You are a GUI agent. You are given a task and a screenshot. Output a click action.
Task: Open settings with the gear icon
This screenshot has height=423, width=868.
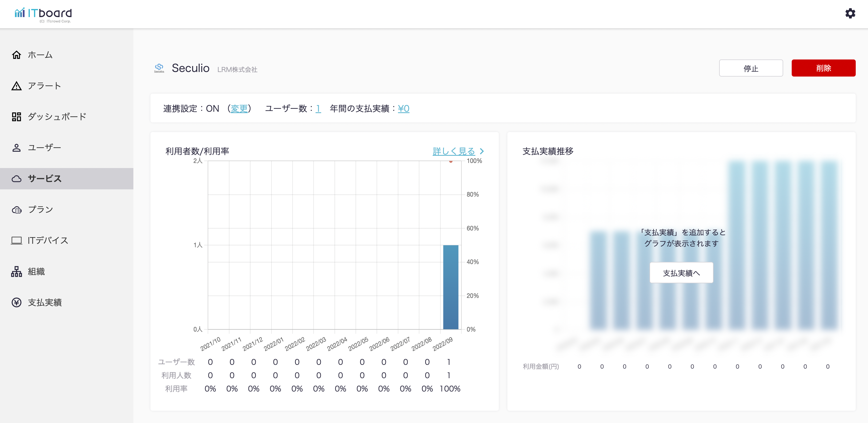(x=850, y=14)
